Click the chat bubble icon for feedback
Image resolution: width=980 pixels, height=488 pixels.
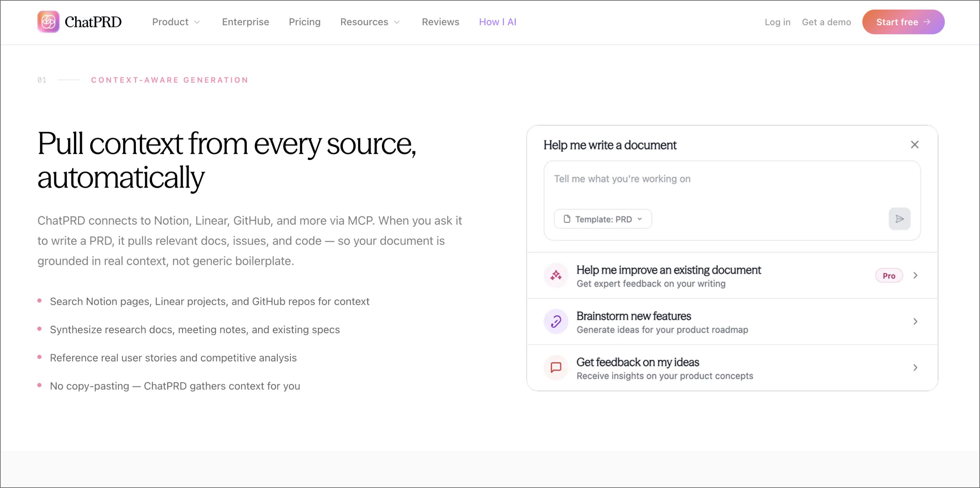coord(556,368)
